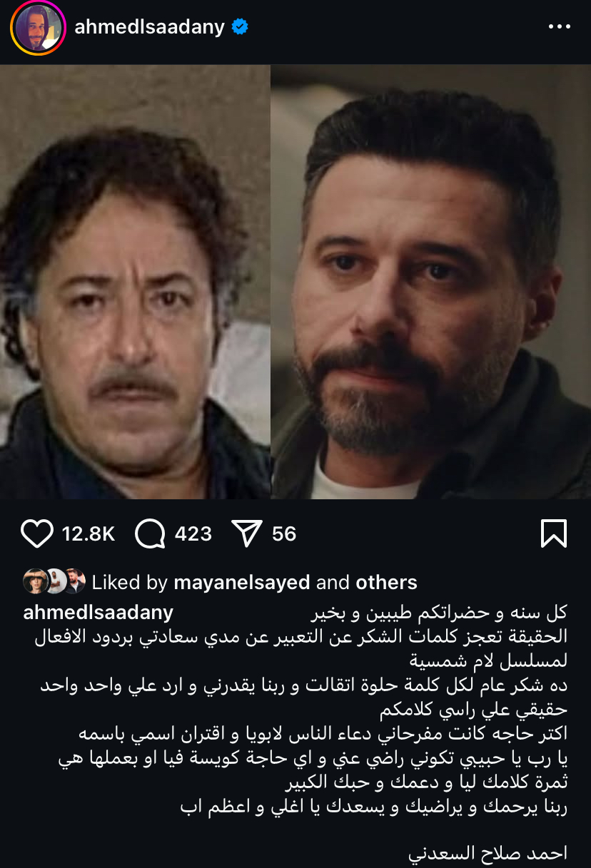Tap caption's first line كل سنه و حضراتكم

point(440,613)
